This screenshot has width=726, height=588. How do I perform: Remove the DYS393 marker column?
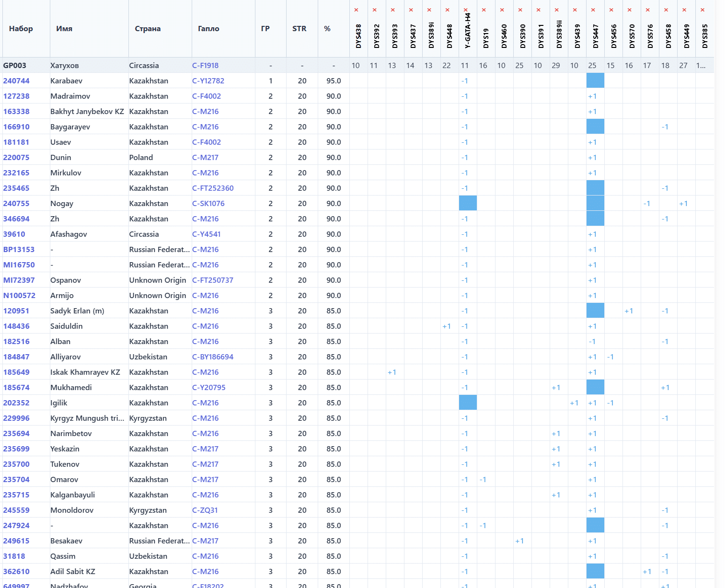click(392, 10)
